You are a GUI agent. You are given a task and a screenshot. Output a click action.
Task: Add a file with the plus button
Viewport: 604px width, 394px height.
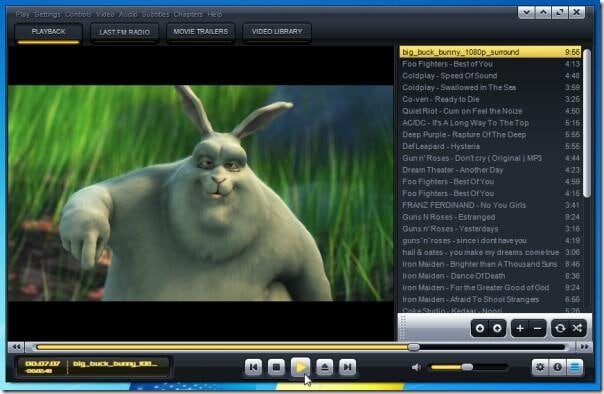(x=520, y=328)
